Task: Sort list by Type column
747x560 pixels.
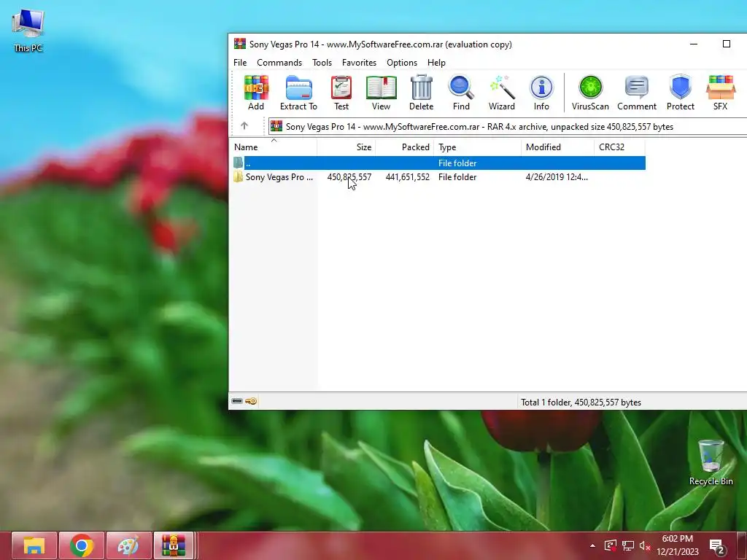Action: [478, 147]
